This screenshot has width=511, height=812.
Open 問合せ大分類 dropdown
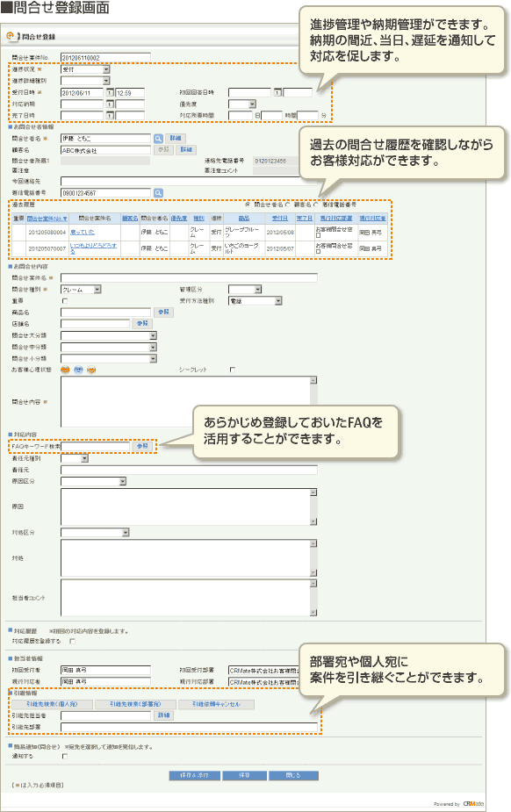pyautogui.click(x=109, y=335)
